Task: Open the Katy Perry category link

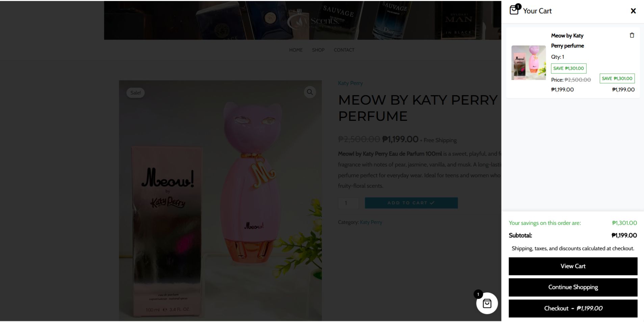Action: [371, 222]
